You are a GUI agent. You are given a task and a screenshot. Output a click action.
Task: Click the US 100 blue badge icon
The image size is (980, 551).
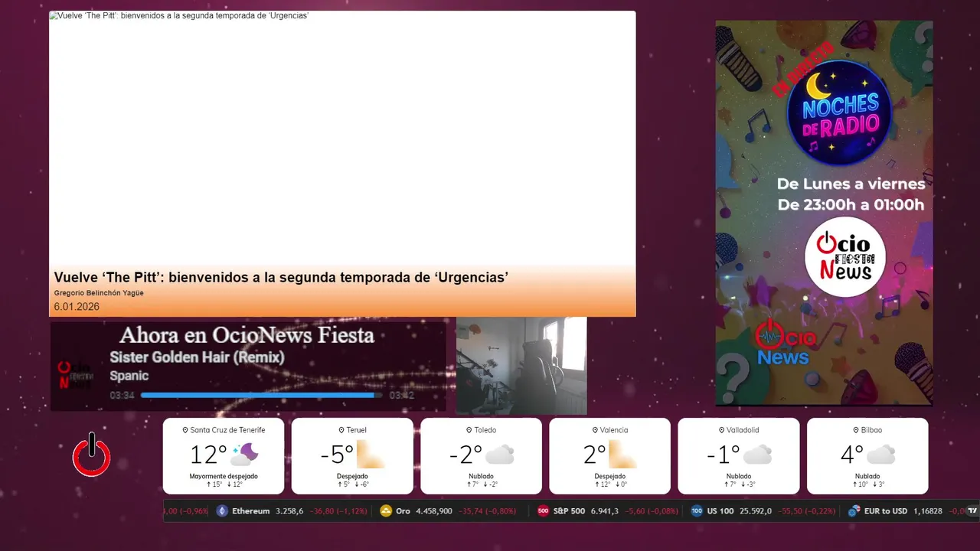point(697,511)
